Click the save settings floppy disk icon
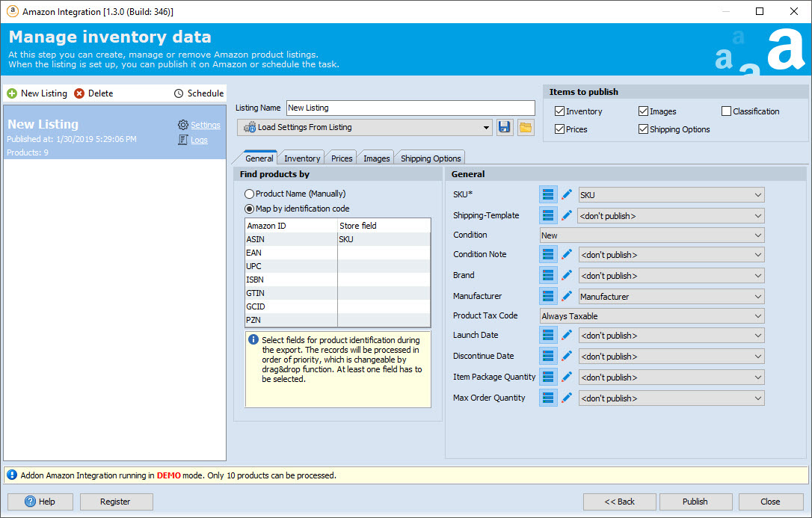The width and height of the screenshot is (812, 518). pos(505,127)
